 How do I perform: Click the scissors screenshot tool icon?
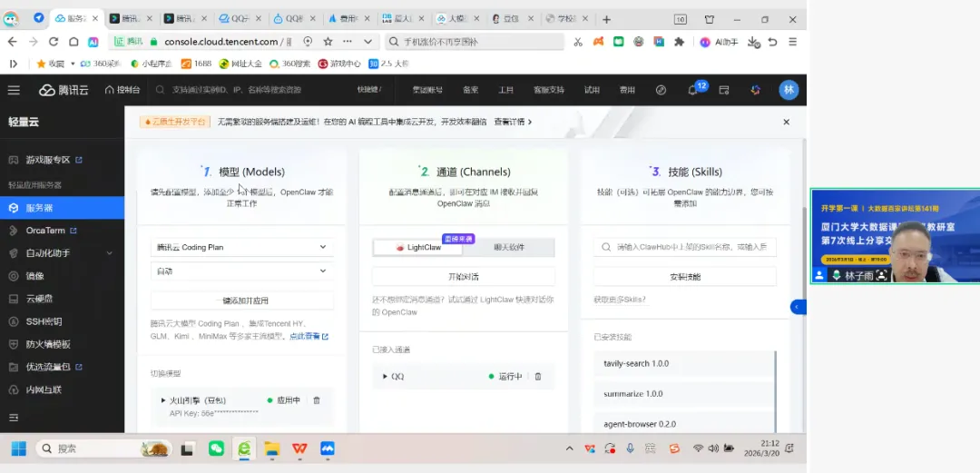pyautogui.click(x=578, y=42)
